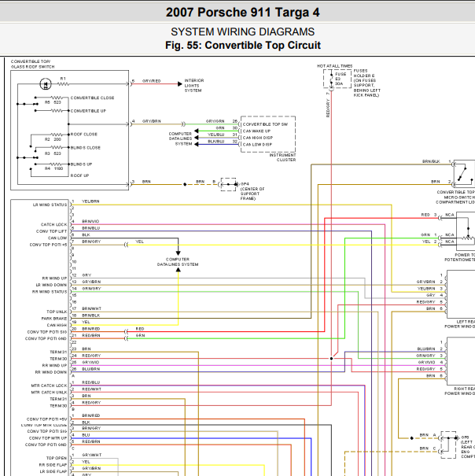Click the "YEL/BLU" wire label at pin 31
475x476 pixels.
pyautogui.click(x=215, y=135)
